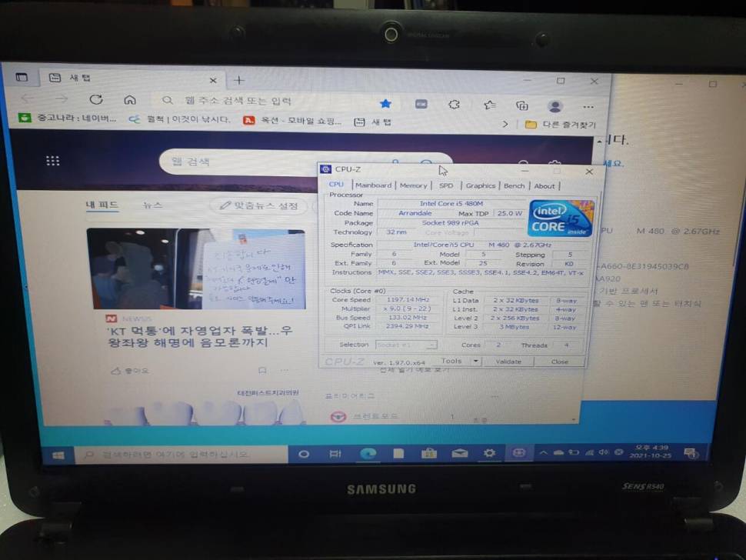Open the Extensions puzzle icon
Viewport: 746px width, 560px height.
[x=454, y=104]
